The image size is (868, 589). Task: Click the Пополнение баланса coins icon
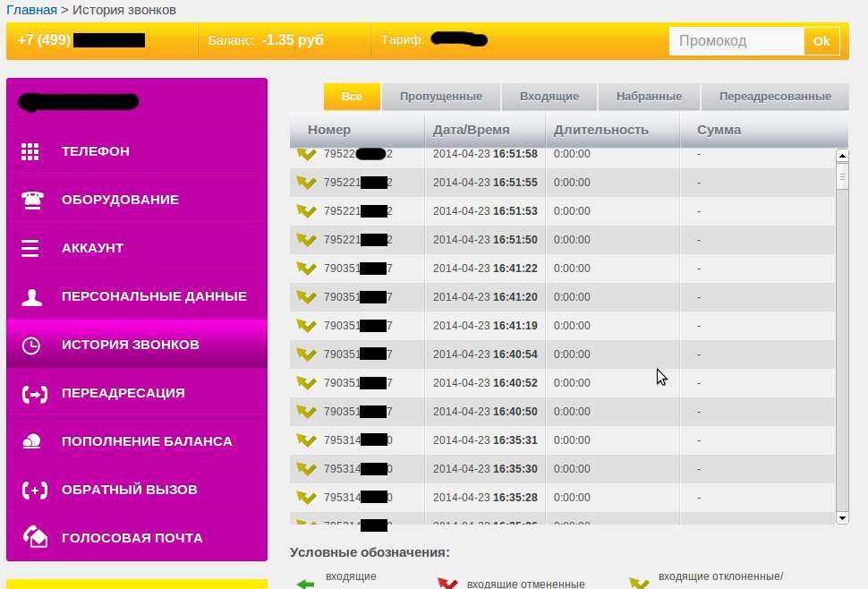(x=31, y=441)
